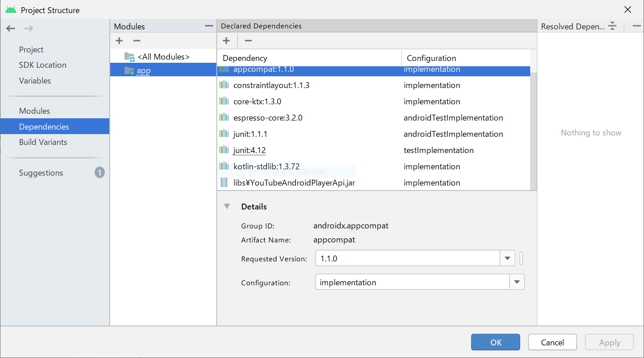Click testImplementation configuration cell of junit:4.12
644x358 pixels.
click(439, 150)
